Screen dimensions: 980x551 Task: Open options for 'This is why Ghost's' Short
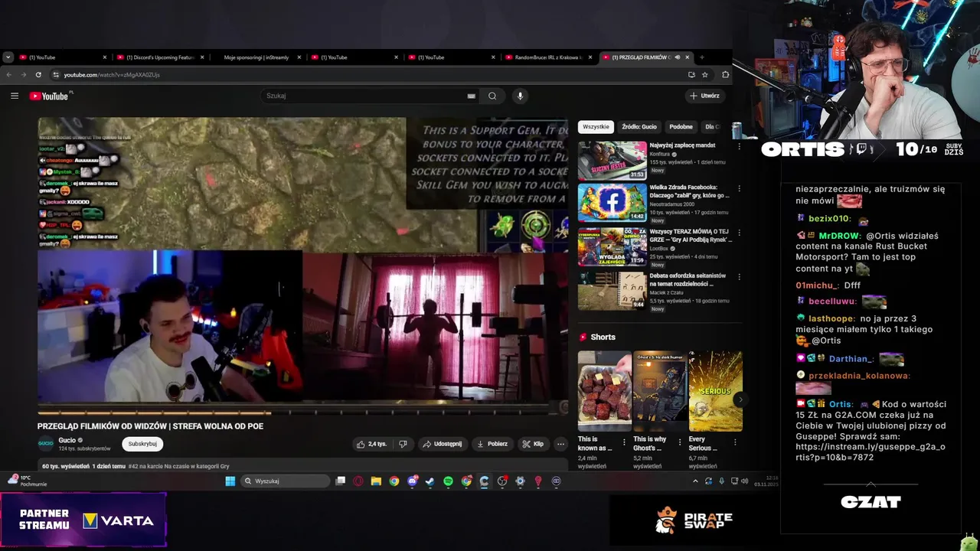679,442
